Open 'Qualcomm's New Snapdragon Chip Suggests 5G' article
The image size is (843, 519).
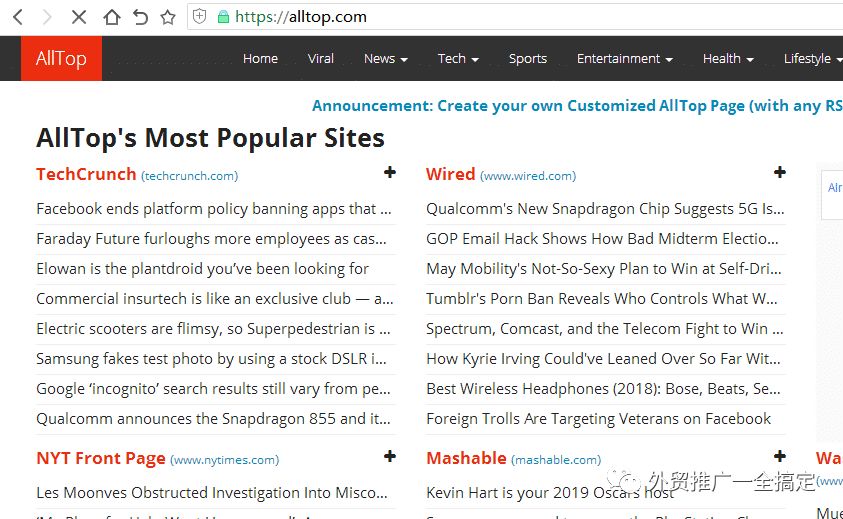point(605,209)
